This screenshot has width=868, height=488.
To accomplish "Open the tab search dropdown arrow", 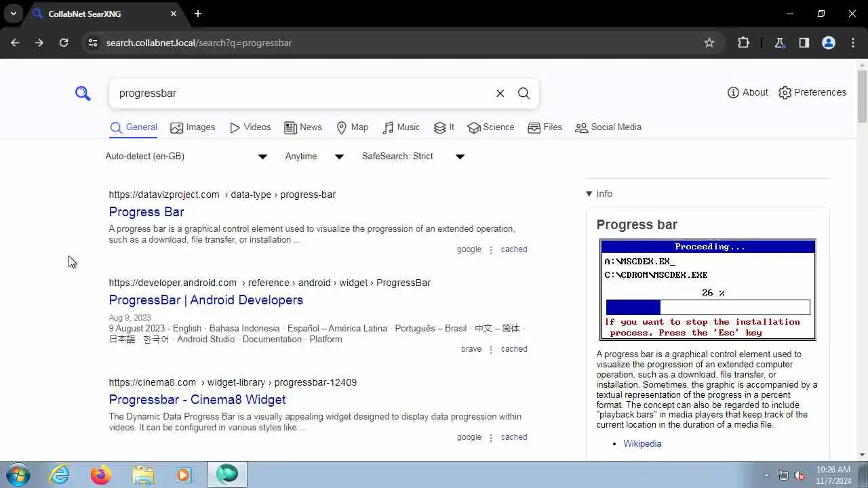I will (x=14, y=14).
